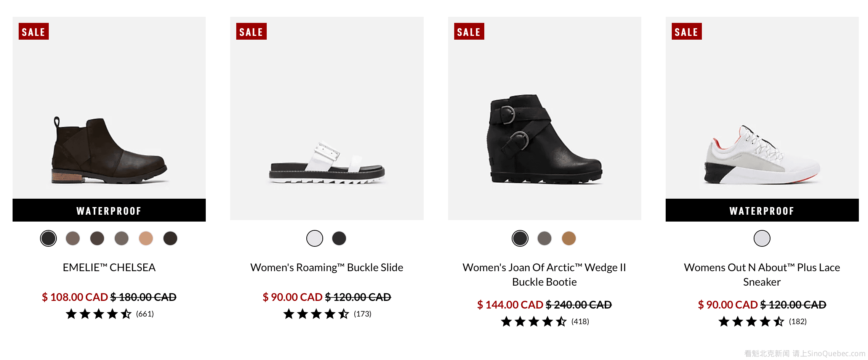Pick the second taupe Emelie Chelsea swatch

[x=122, y=239]
